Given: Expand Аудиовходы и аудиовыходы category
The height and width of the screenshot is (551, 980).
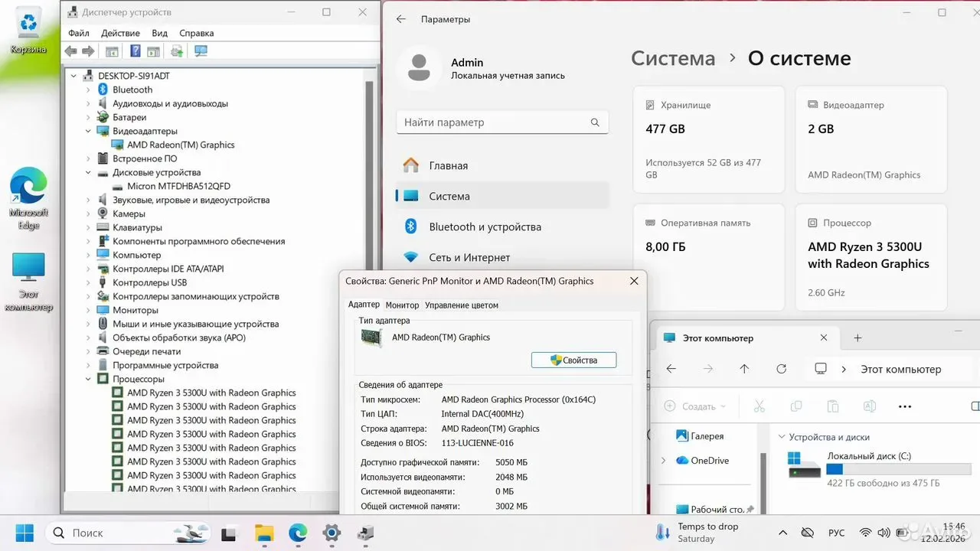Looking at the screenshot, I should (x=88, y=103).
